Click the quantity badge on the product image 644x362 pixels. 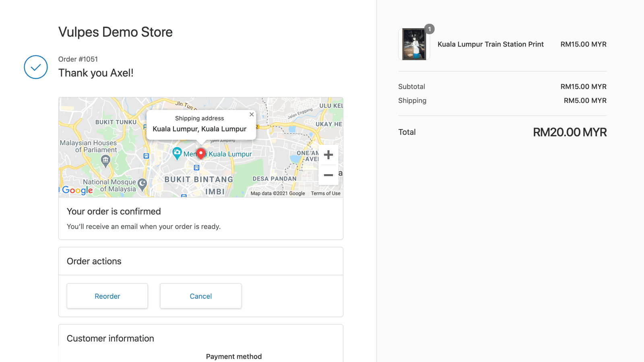tap(429, 29)
